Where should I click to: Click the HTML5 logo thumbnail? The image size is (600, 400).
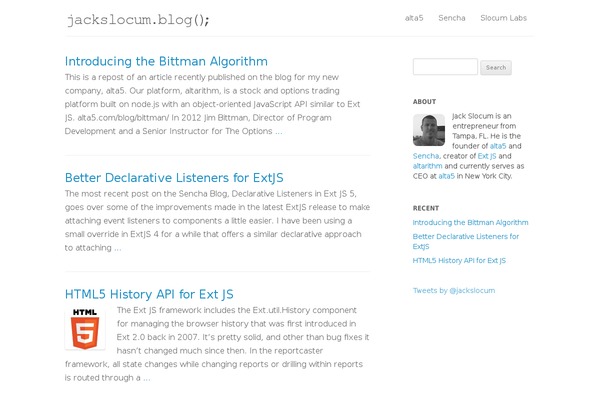(85, 328)
